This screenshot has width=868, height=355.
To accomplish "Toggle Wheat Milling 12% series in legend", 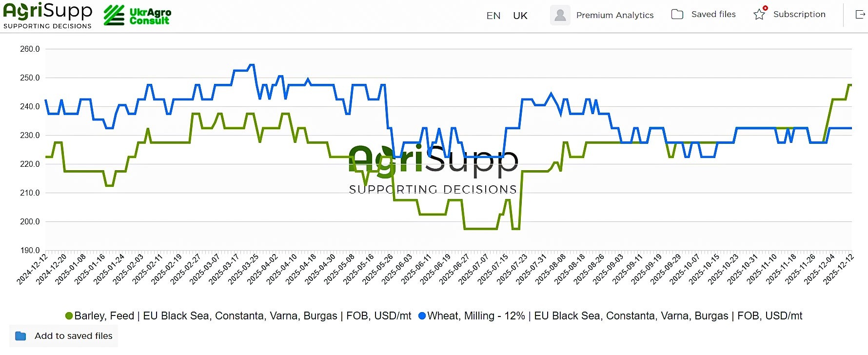I will point(614,316).
